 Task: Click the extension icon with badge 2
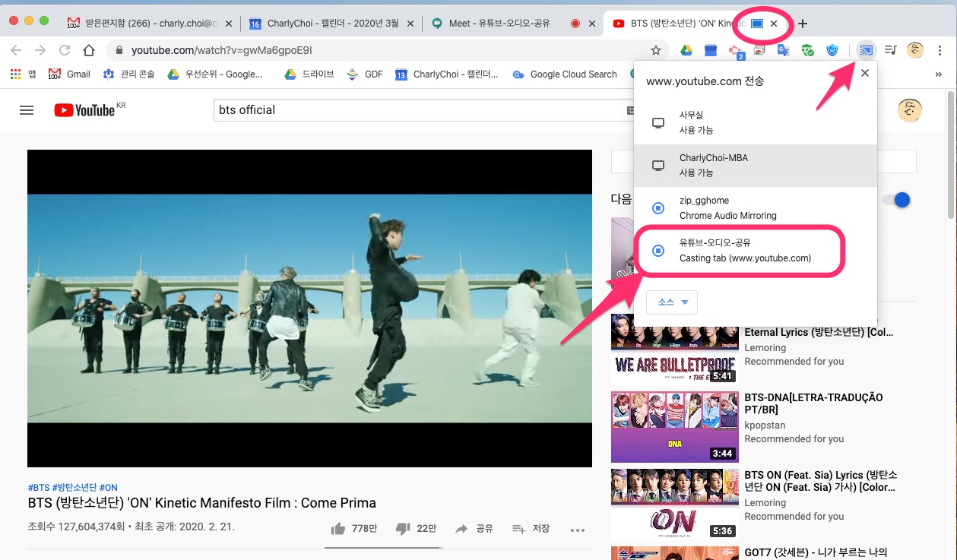(735, 52)
